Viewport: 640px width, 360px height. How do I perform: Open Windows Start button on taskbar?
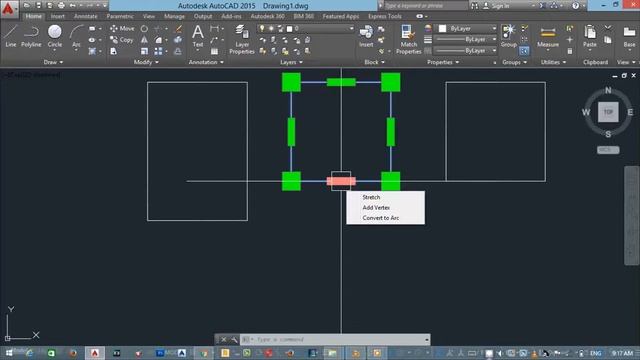coord(9,353)
